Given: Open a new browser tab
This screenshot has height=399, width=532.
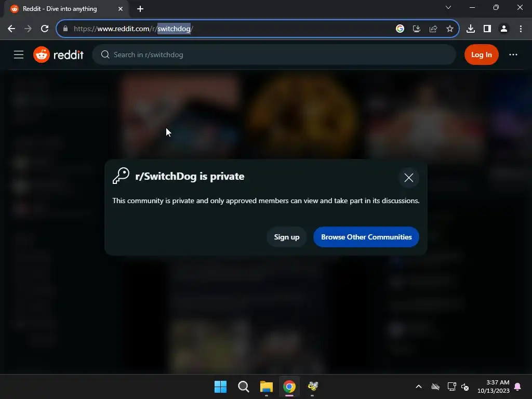Looking at the screenshot, I should coord(140,9).
